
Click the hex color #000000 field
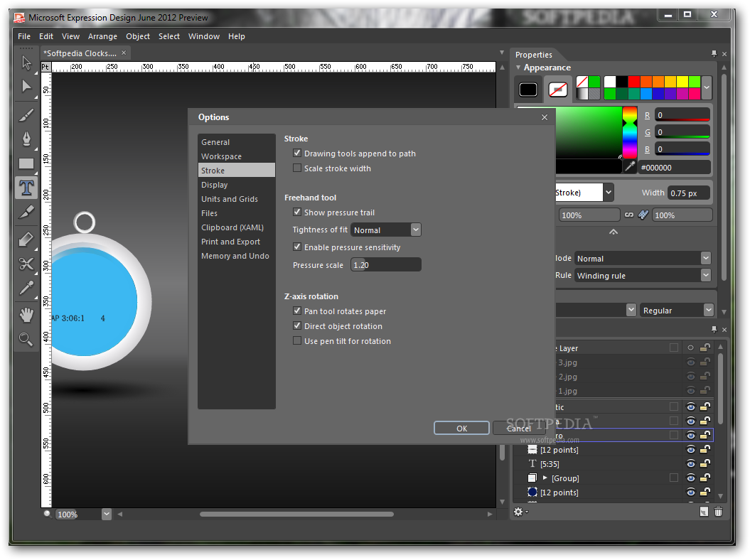click(674, 168)
